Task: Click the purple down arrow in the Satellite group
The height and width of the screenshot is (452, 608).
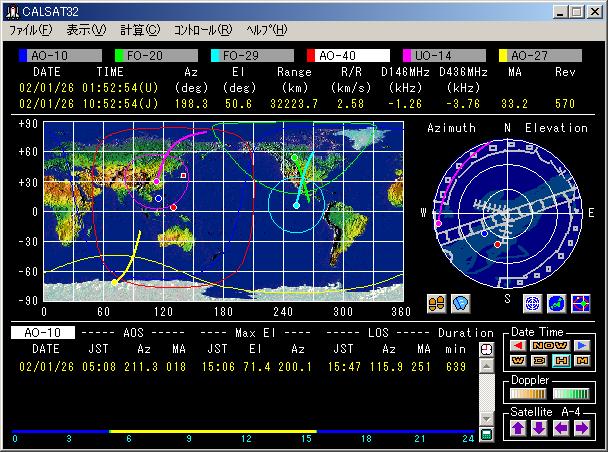Action: click(539, 428)
